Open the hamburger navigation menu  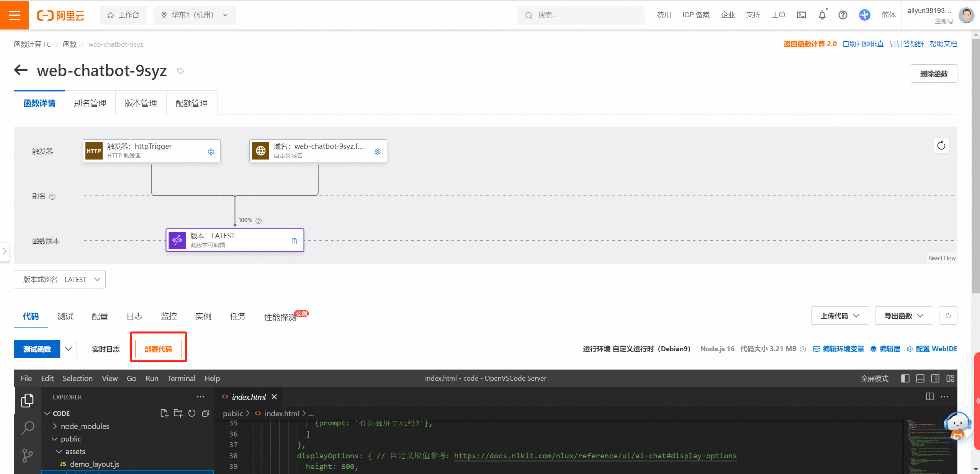pyautogui.click(x=14, y=15)
